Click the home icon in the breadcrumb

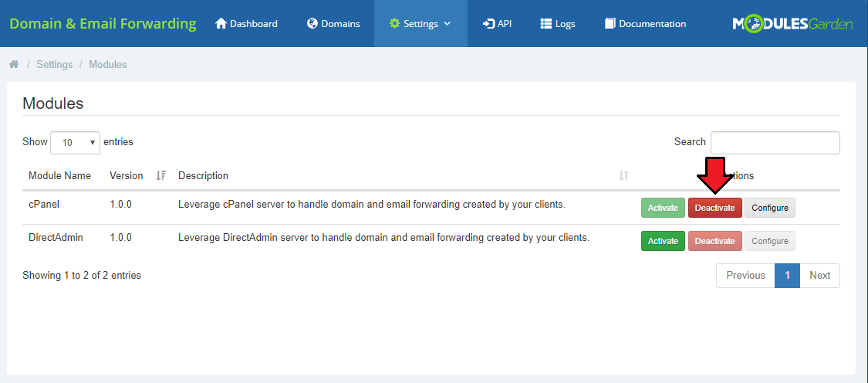click(14, 64)
